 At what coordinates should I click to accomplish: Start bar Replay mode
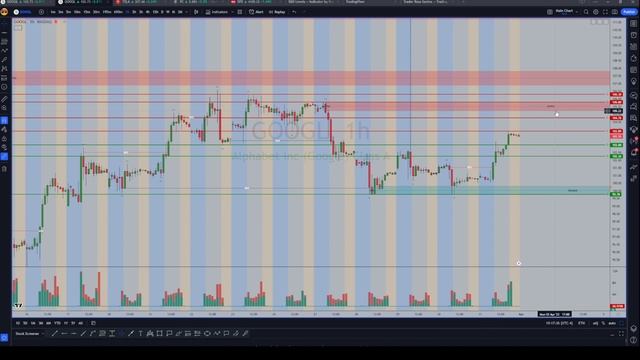pos(277,12)
